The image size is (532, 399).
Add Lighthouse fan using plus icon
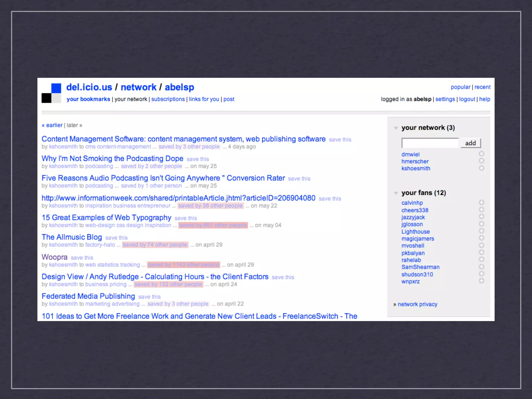[481, 231]
